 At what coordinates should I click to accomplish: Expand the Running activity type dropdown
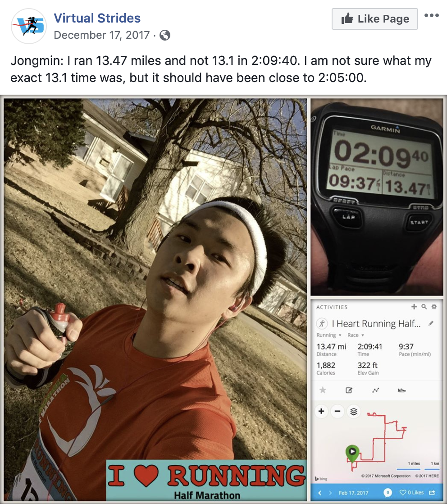tap(329, 335)
